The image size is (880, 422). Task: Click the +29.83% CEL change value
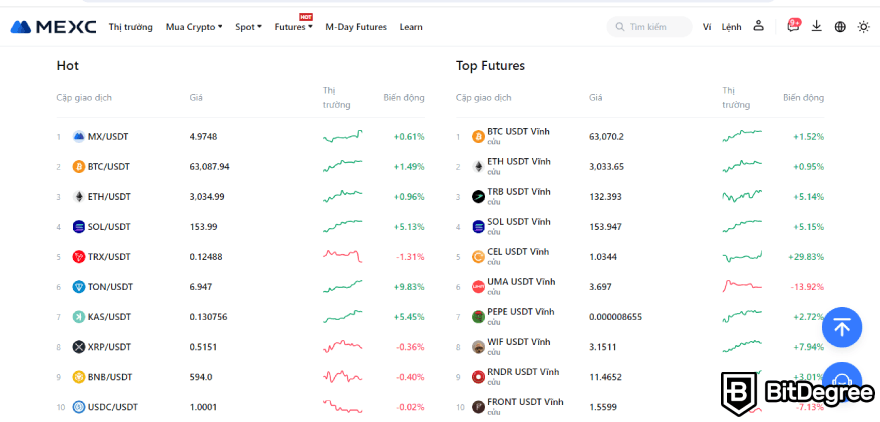(806, 257)
